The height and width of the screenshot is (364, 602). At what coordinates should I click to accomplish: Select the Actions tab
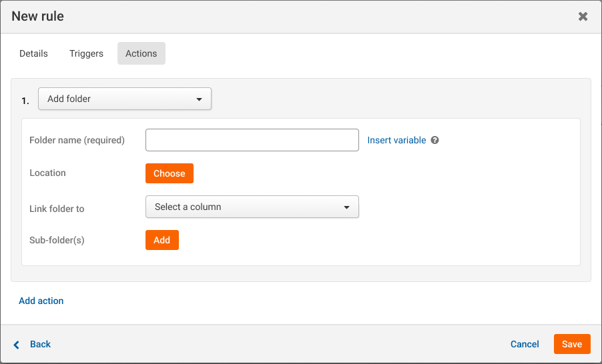click(141, 53)
